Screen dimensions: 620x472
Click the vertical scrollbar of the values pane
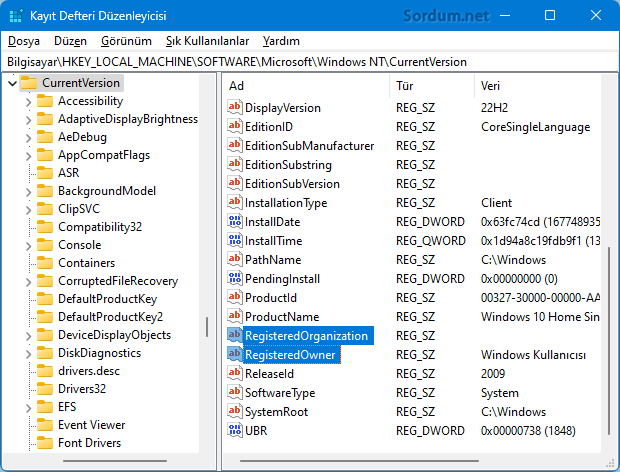(607, 330)
